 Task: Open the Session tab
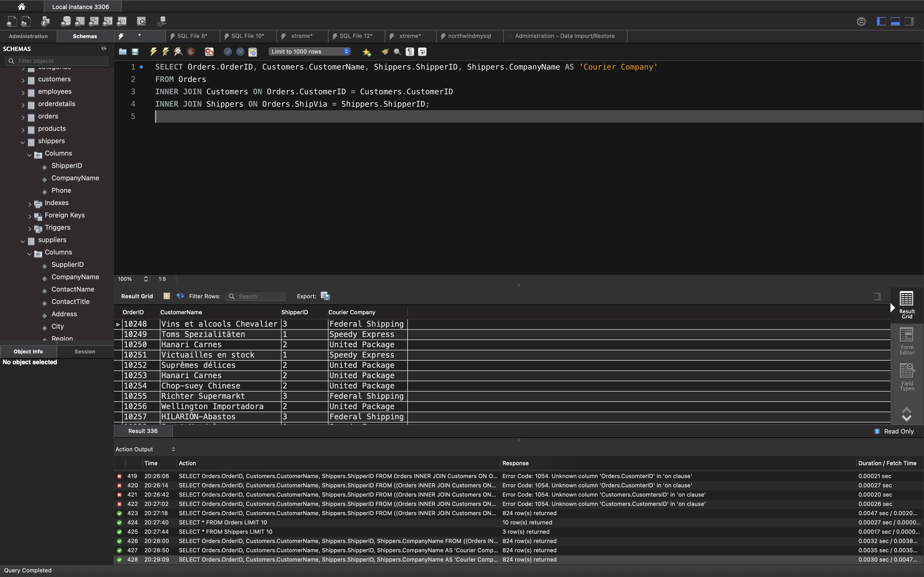coord(85,351)
